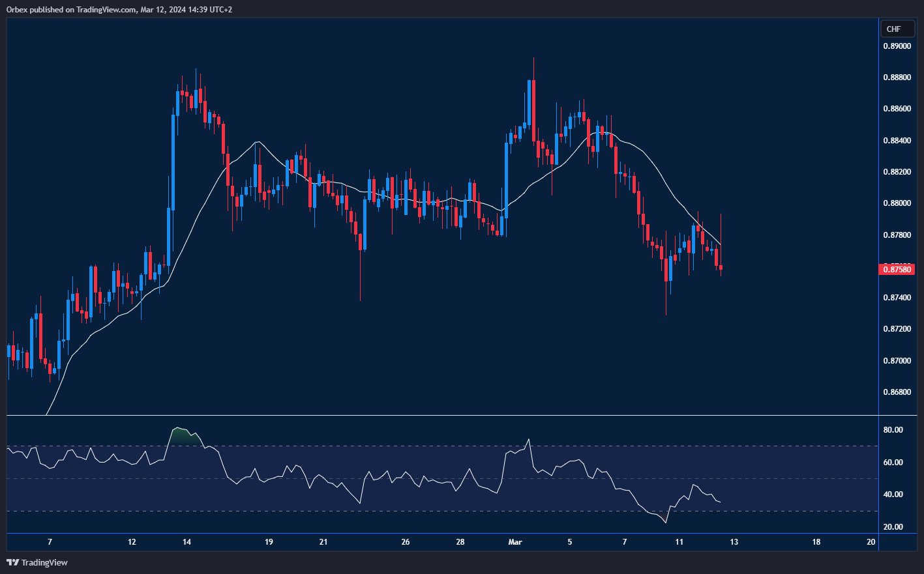
Task: Click the 0.88000 price level on axis
Action: pos(897,203)
